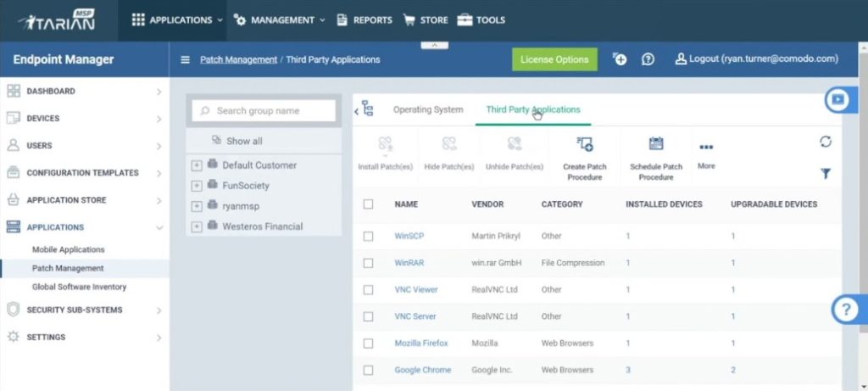Check the WinSCP row checkbox
The height and width of the screenshot is (391, 868).
click(368, 236)
